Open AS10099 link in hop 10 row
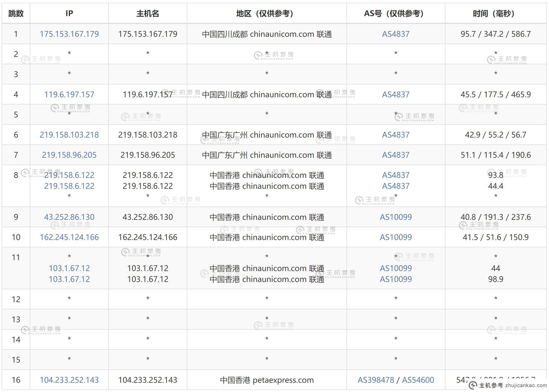The height and width of the screenshot is (392, 549). [x=396, y=237]
